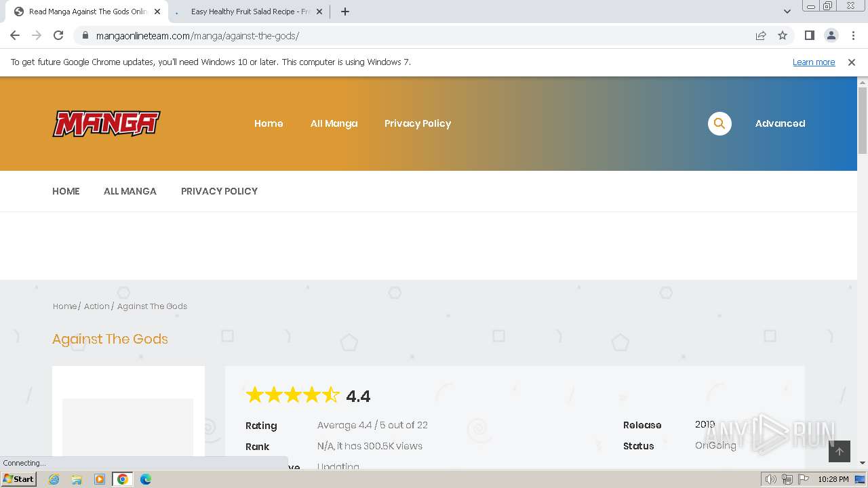View site information lock icon
868x488 pixels.
(85, 35)
